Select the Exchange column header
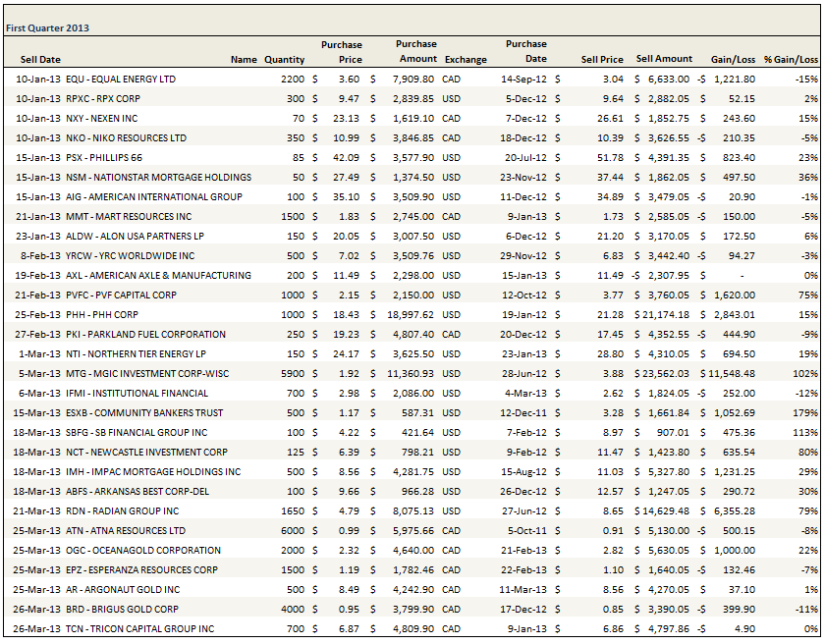This screenshot has height=644, width=825. (x=465, y=59)
